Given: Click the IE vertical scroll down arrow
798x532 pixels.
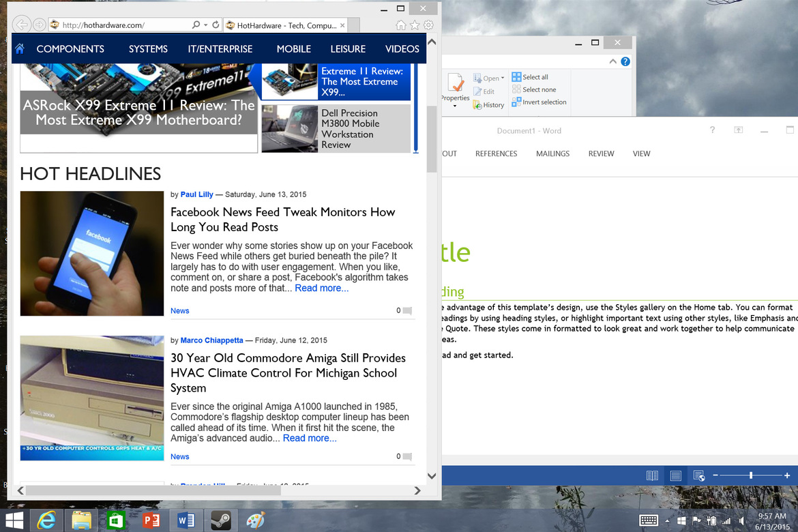Looking at the screenshot, I should pyautogui.click(x=432, y=476).
